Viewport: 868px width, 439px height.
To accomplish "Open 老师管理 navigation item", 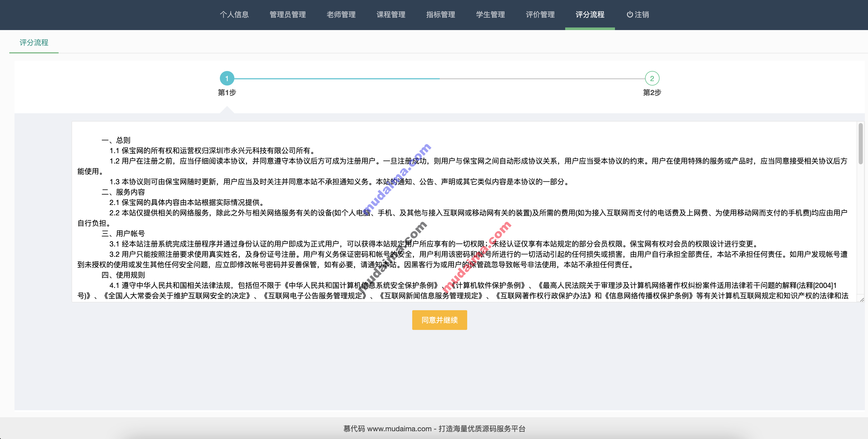I will pyautogui.click(x=341, y=15).
